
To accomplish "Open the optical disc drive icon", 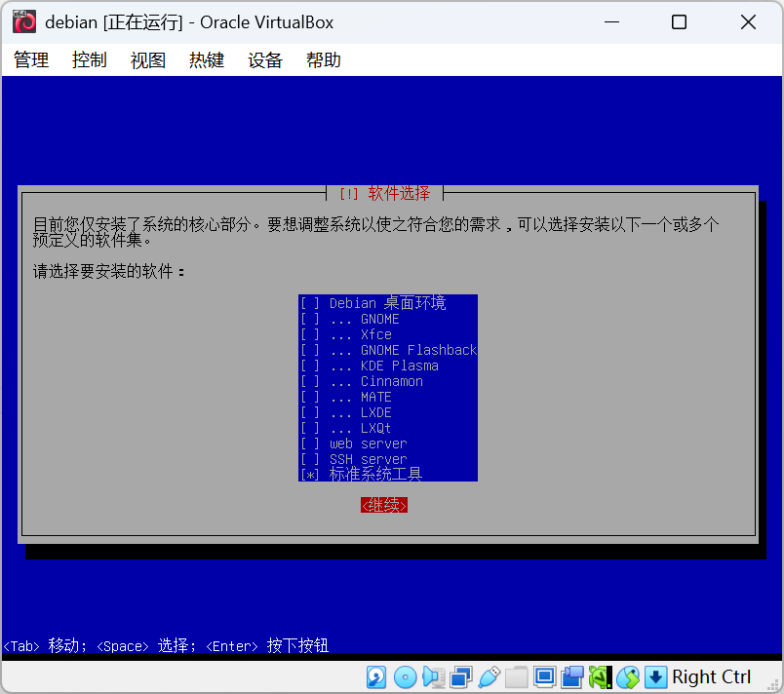I will [x=405, y=677].
